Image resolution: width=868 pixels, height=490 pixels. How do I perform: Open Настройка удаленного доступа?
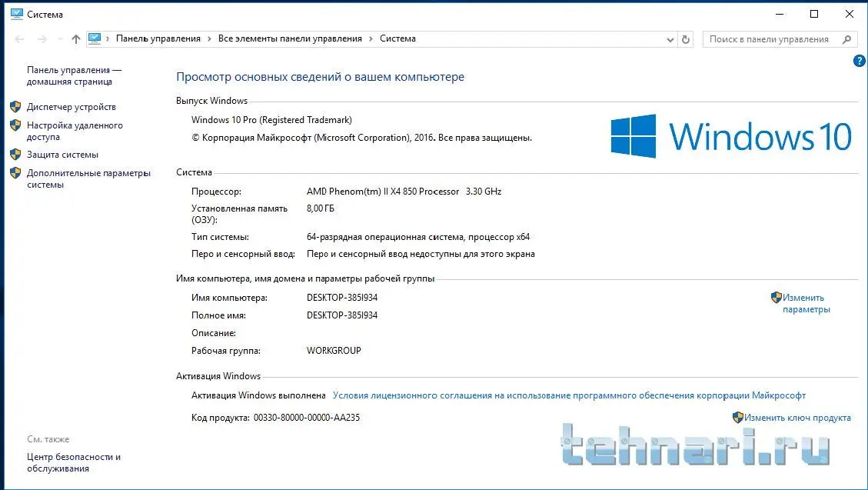coord(75,132)
